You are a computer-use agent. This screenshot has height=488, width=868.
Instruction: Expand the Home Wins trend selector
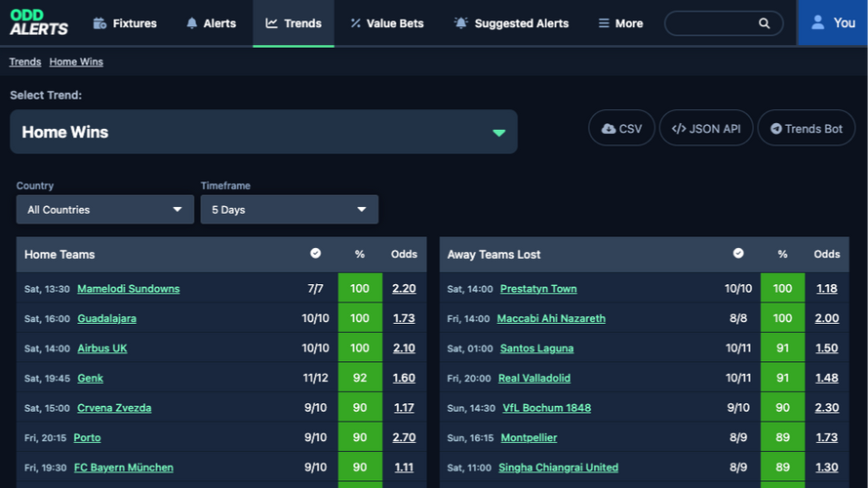[x=263, y=132]
